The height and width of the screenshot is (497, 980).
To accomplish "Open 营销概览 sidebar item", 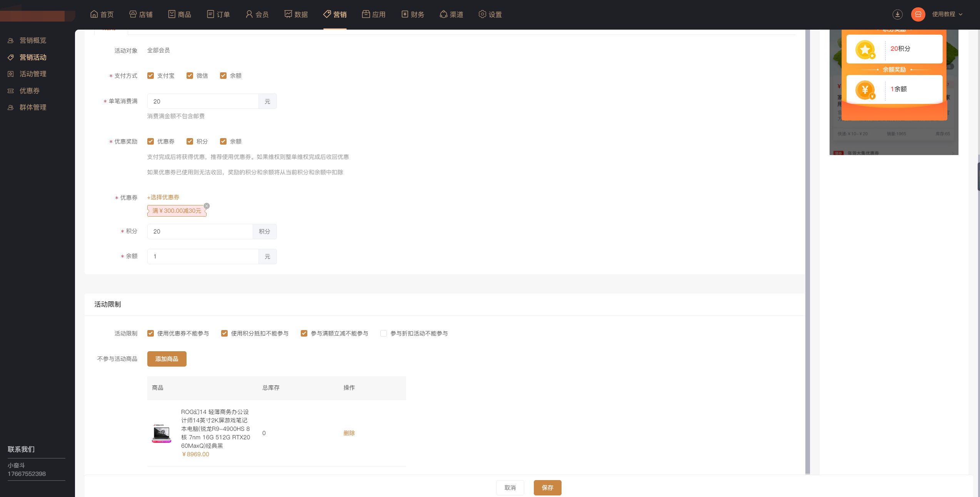I will (33, 40).
